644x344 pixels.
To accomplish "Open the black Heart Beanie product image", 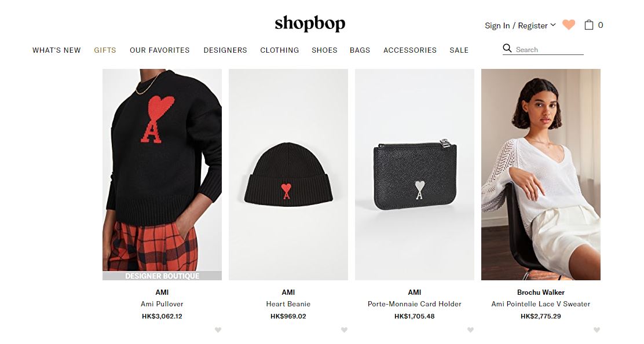I will [288, 174].
